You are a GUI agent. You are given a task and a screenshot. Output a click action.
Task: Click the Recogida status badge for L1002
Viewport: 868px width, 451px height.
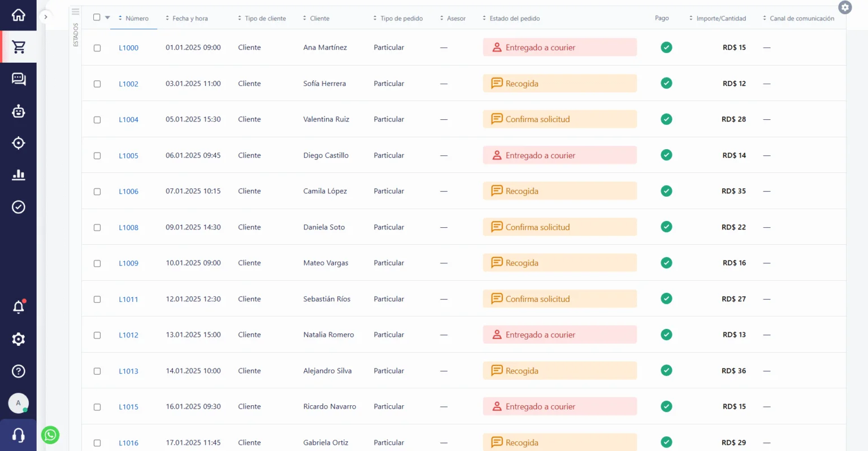(559, 84)
